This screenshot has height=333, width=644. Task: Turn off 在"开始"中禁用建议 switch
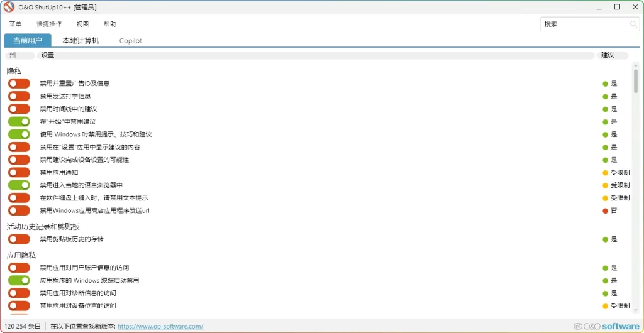point(19,122)
